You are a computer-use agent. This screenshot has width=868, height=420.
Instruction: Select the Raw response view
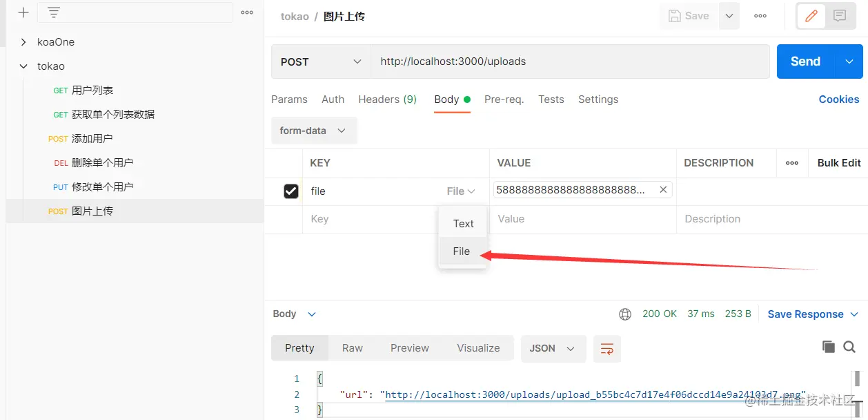point(352,348)
